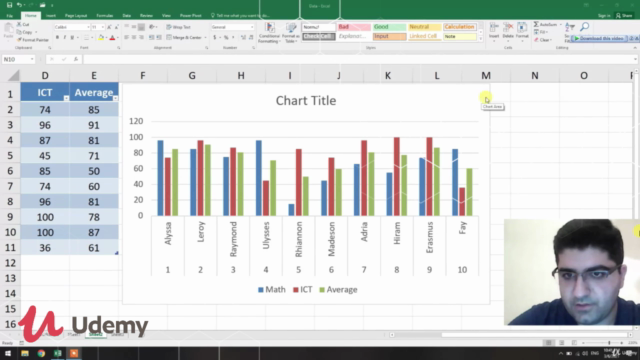Click the Cut scissors icon
The height and width of the screenshot is (360, 640).
(x=19, y=24)
